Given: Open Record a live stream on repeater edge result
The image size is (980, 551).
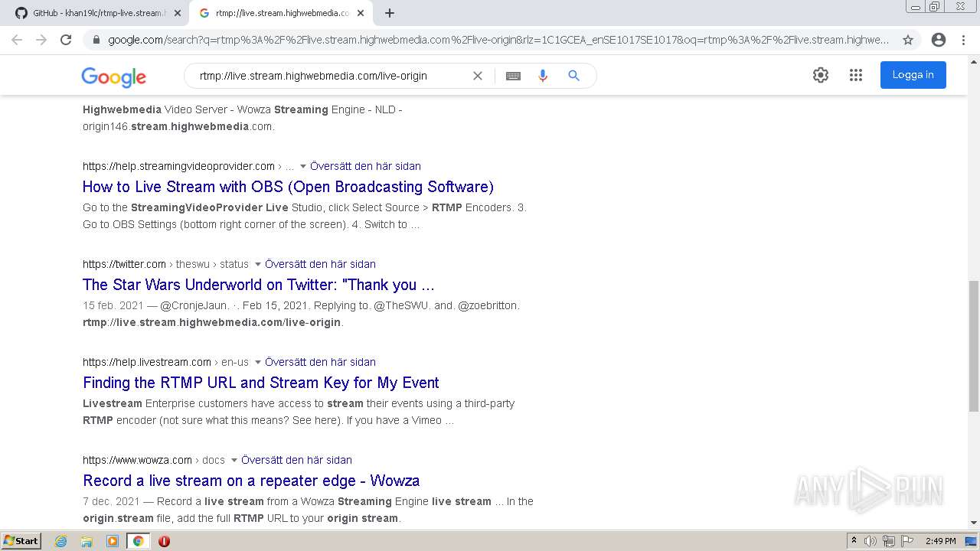Looking at the screenshot, I should 251,481.
